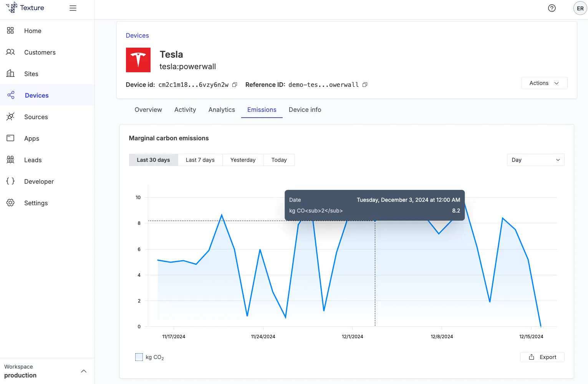Click the 11/17/2024 axis label
Viewport: 588px width, 384px height.
(x=174, y=336)
